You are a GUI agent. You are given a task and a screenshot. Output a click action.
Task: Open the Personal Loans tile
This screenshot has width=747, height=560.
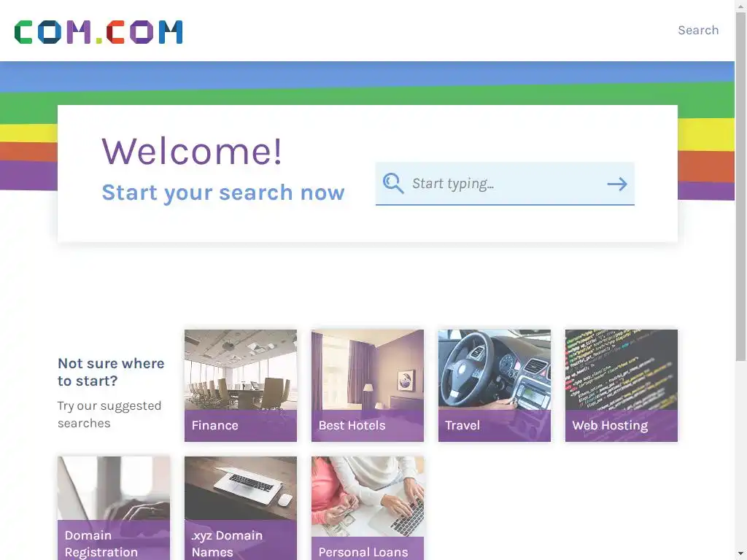click(x=368, y=508)
